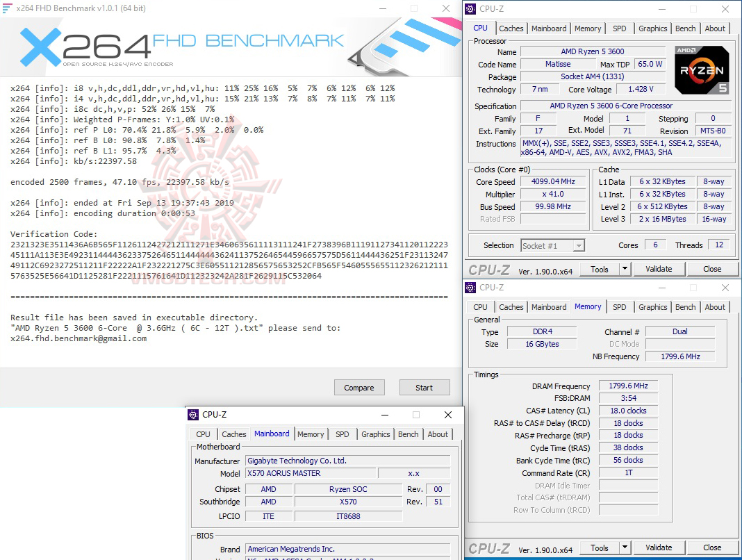Click the American Megatrends Inc. BIOS brand field
Viewport: 742px width, 560px height.
[x=348, y=549]
